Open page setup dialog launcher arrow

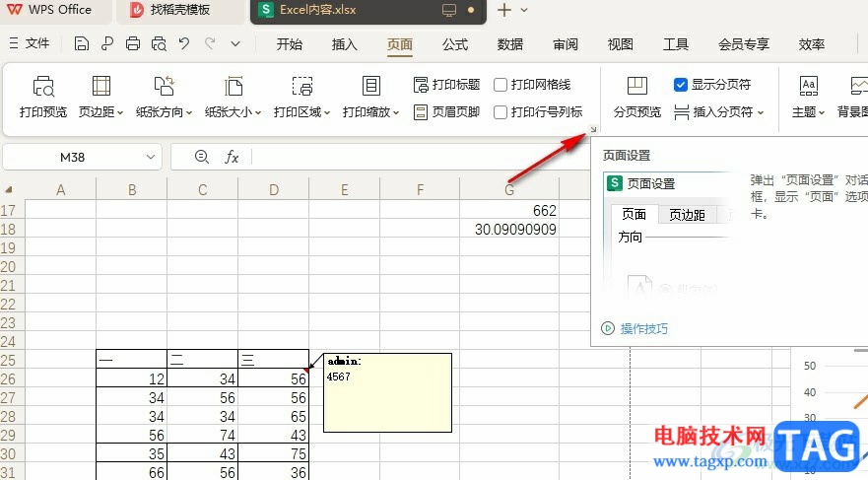pos(593,129)
